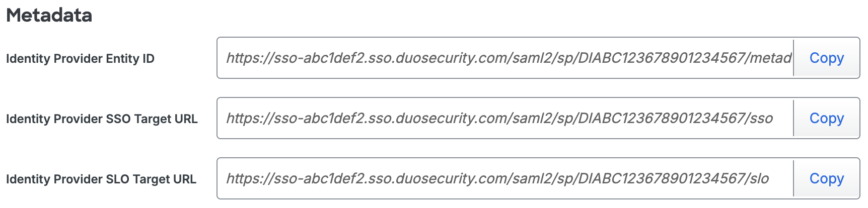Select the first Copy button under Metadata
The height and width of the screenshot is (208, 868).
tap(826, 58)
